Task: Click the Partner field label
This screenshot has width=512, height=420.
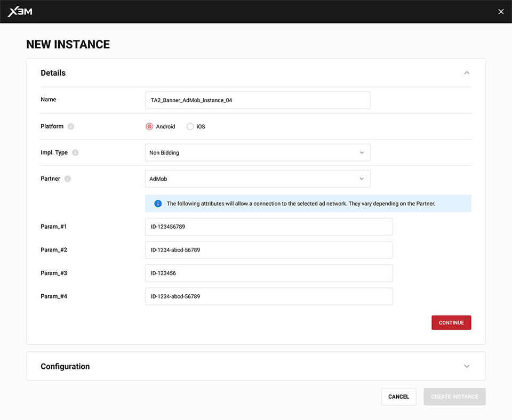Action: tap(50, 179)
